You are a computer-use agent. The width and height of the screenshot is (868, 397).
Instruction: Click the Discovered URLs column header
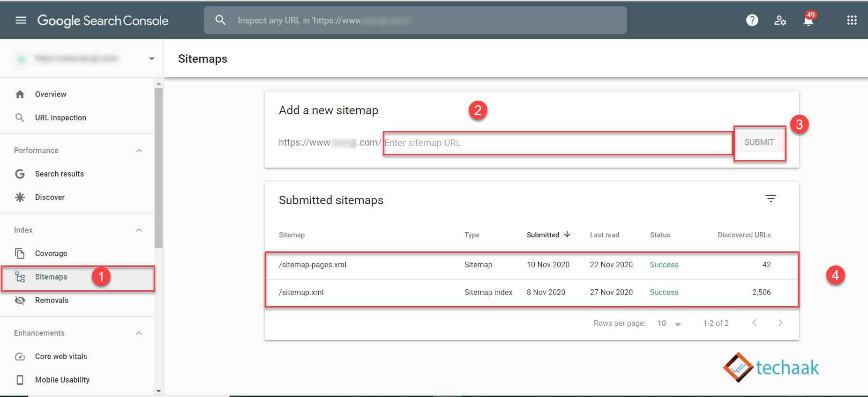tap(744, 235)
